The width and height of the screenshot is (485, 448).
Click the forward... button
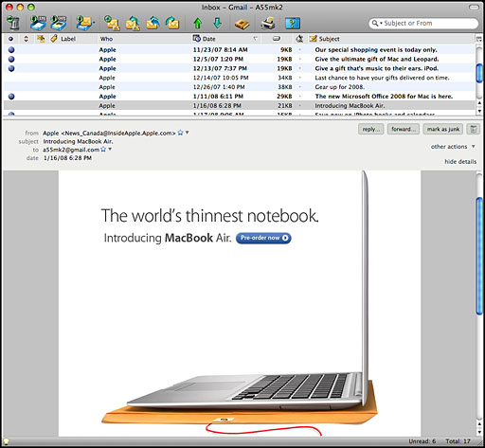point(404,129)
